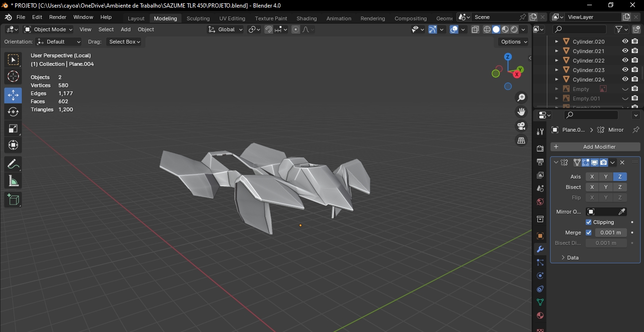Switch to the Sculpting workspace tab

click(x=198, y=18)
